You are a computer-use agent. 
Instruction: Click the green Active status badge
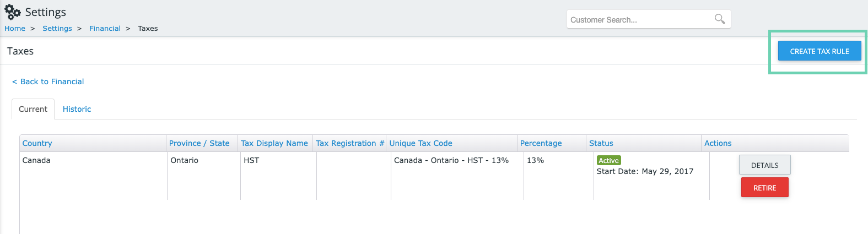click(x=609, y=160)
